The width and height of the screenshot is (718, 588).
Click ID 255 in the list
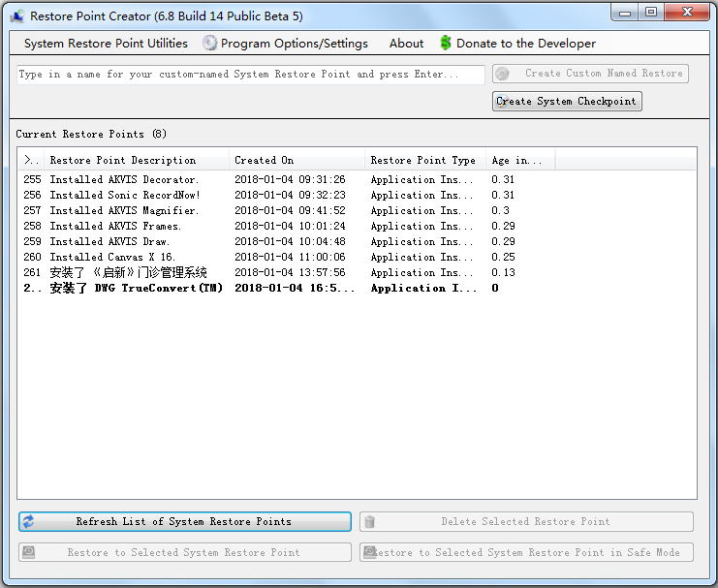tap(32, 179)
